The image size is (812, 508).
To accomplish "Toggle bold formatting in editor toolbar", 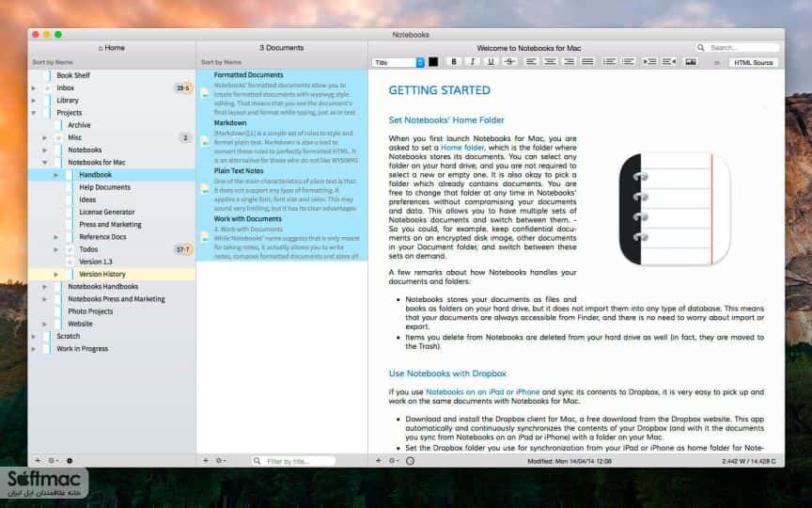I will point(454,62).
